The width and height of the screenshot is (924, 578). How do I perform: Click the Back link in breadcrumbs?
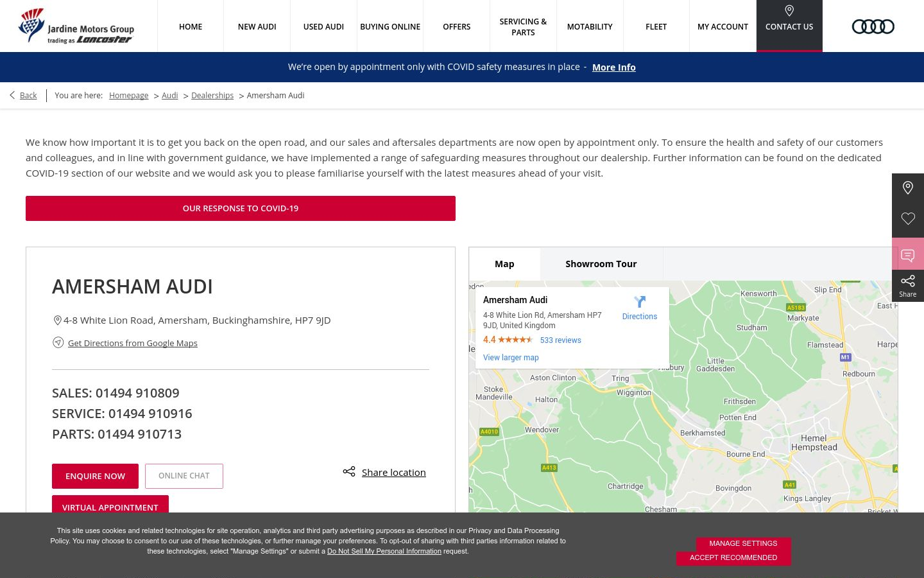click(28, 95)
